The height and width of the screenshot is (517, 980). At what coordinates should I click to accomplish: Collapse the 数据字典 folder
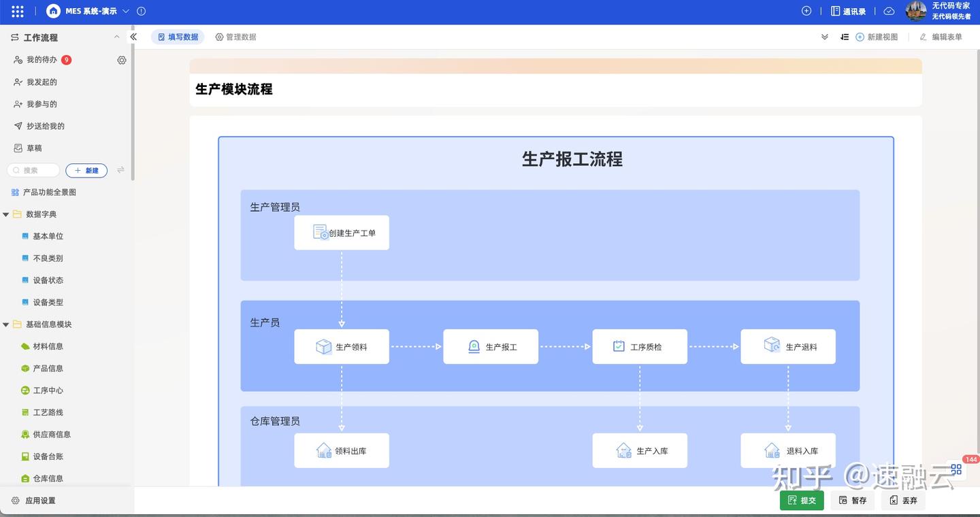click(5, 214)
